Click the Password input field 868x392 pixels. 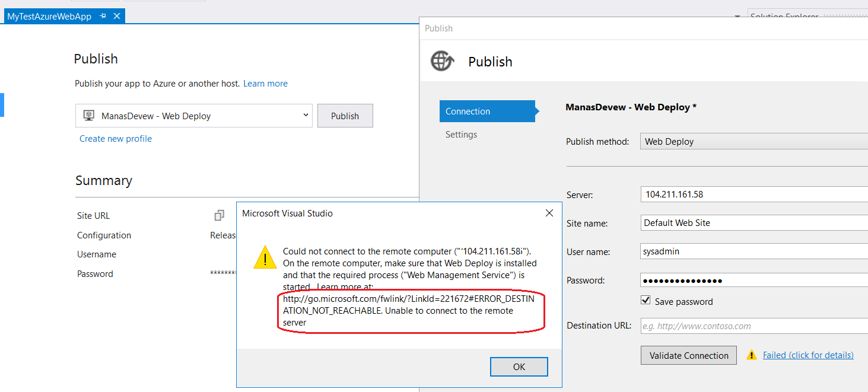coord(754,281)
